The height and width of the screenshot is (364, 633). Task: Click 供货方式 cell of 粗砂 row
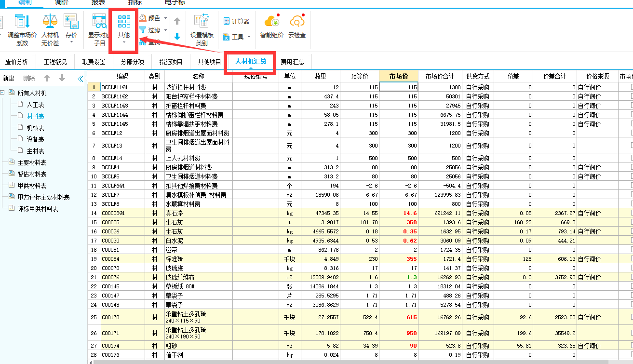pyautogui.click(x=478, y=346)
